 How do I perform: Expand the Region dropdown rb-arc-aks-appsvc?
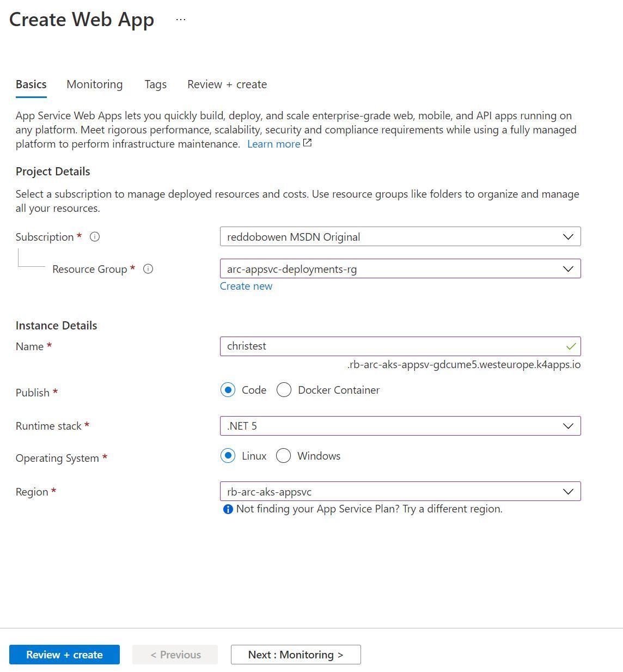pos(400,492)
